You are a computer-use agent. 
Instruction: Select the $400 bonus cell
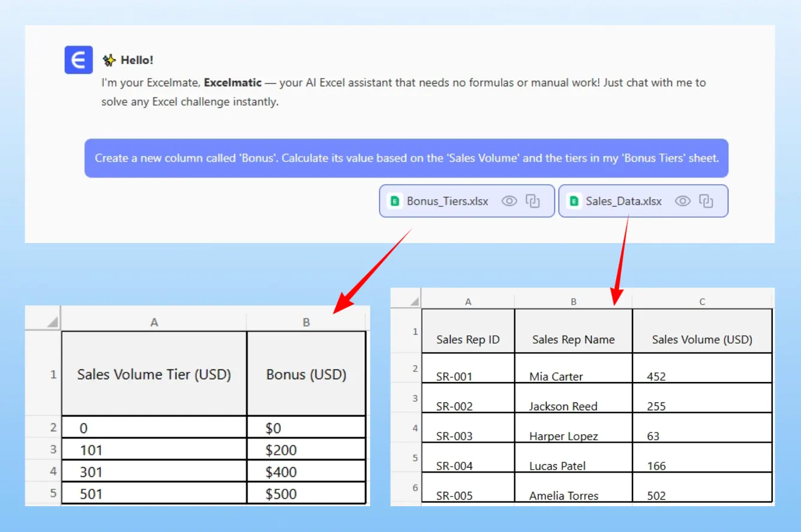pos(306,472)
